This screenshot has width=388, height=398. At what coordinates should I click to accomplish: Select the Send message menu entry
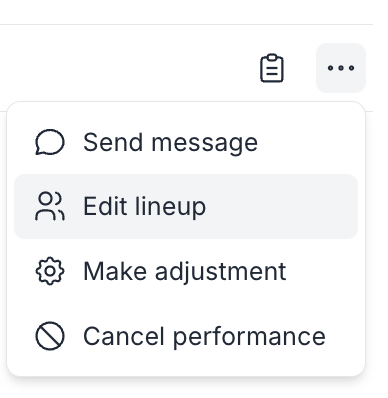tap(186, 142)
